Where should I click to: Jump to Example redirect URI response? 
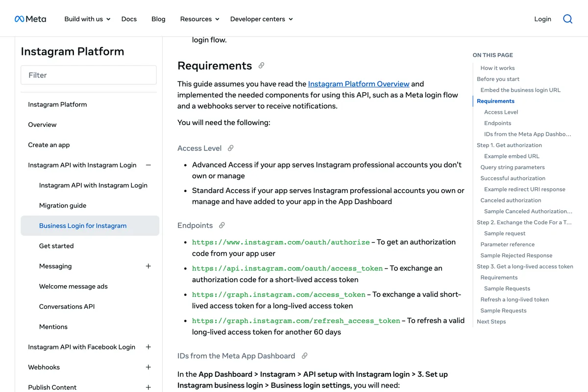coord(525,189)
